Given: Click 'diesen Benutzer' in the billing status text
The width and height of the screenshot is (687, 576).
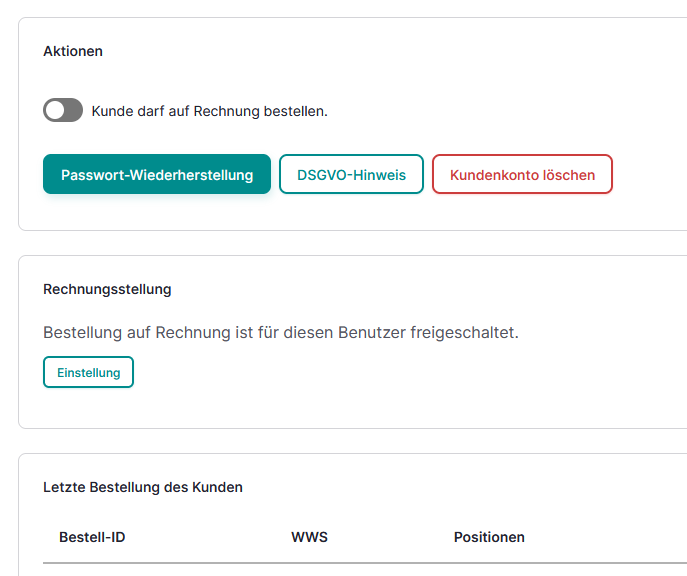Looking at the screenshot, I should pyautogui.click(x=348, y=332).
